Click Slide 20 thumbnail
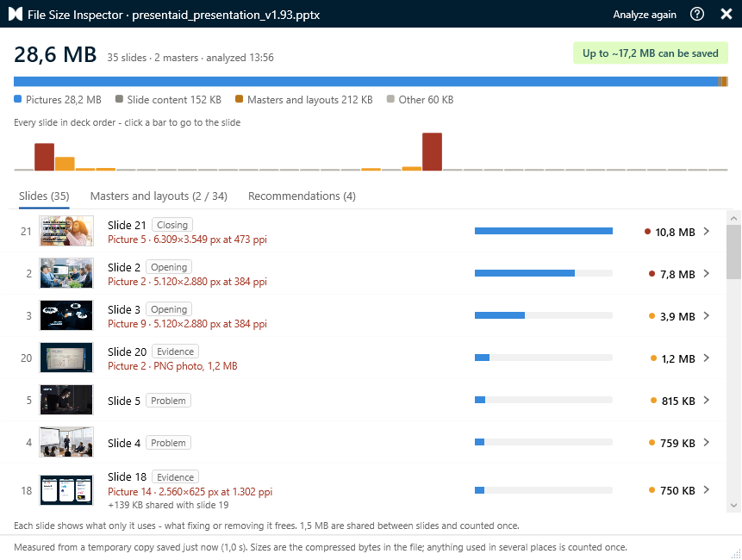Screen dimensions: 742x560 (x=66, y=358)
